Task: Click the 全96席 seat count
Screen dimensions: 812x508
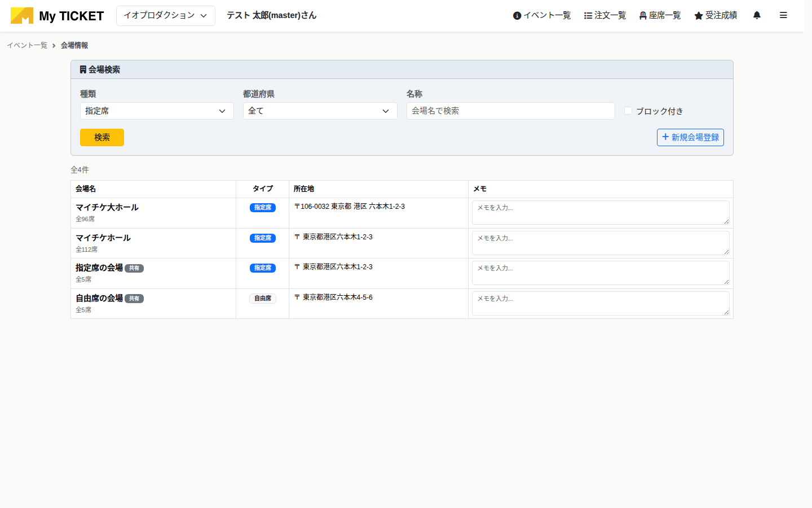Action: [x=85, y=219]
